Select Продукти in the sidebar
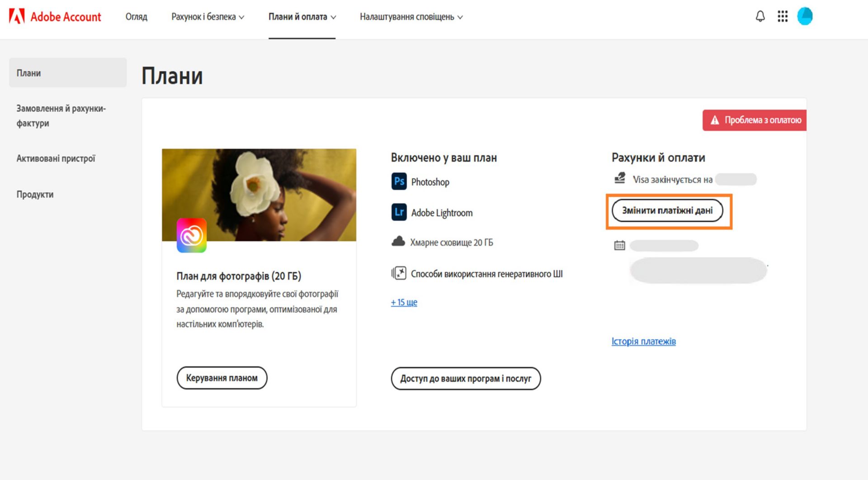Viewport: 868px width, 480px height. [x=35, y=194]
